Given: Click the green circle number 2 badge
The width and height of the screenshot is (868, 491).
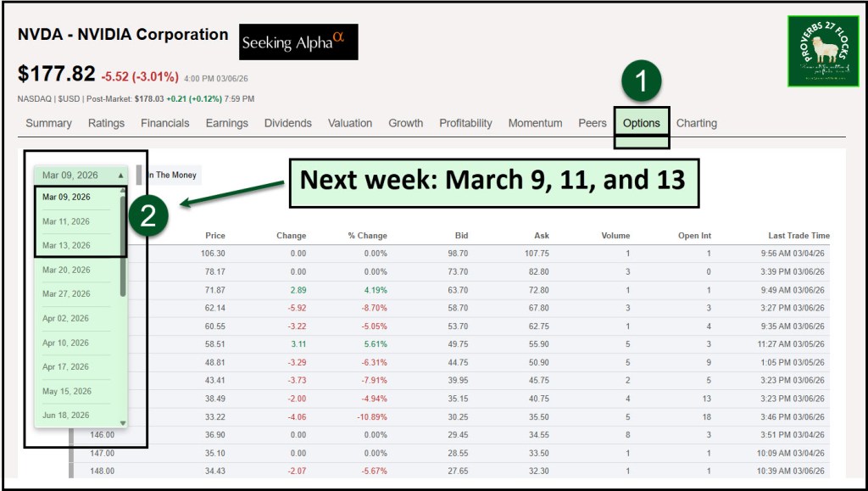Looking at the screenshot, I should coord(147,216).
